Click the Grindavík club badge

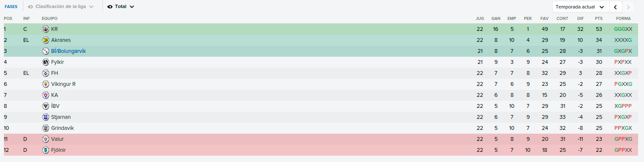46,128
